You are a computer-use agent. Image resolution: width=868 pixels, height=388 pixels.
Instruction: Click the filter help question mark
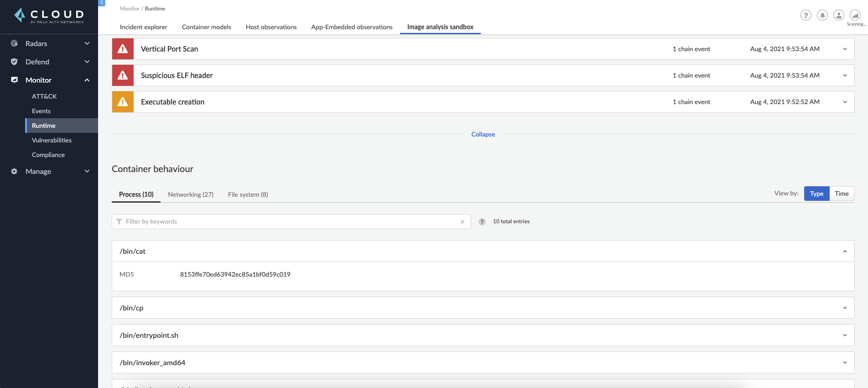coord(482,222)
